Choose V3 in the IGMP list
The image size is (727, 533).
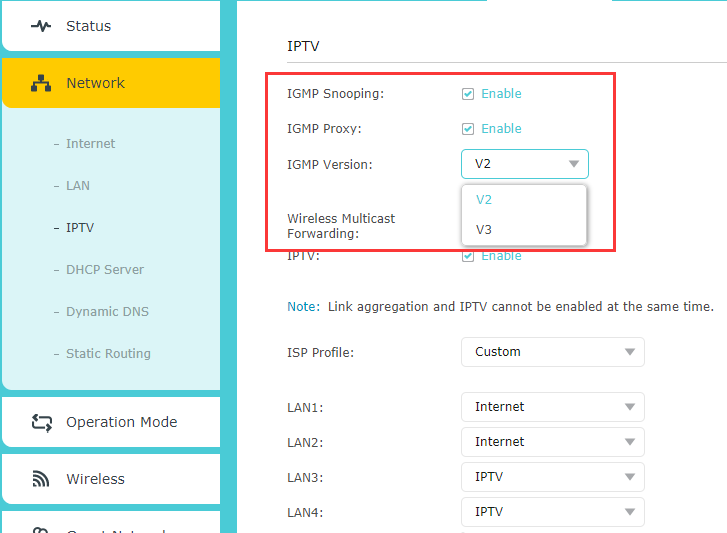[484, 230]
